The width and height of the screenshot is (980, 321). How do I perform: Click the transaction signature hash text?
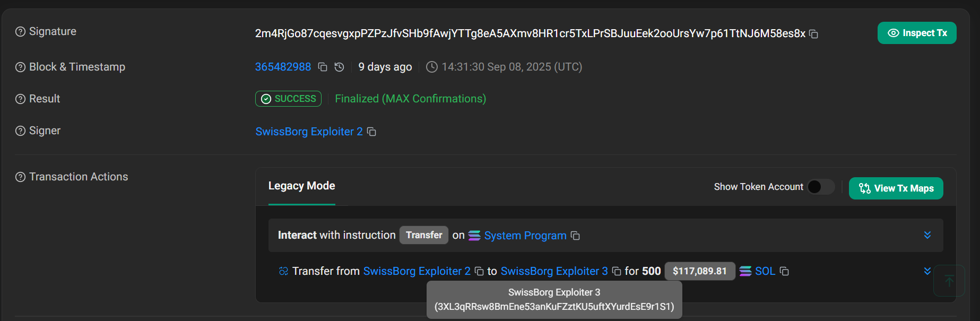tap(530, 33)
